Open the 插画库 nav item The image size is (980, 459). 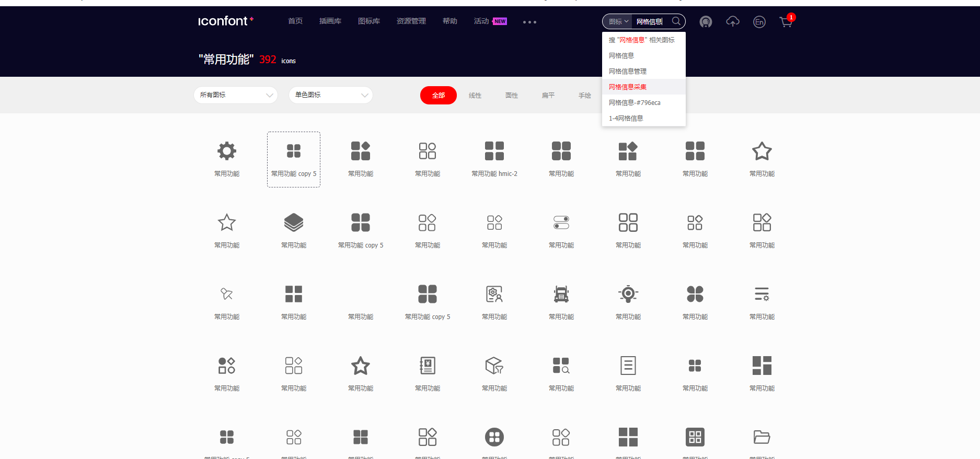330,21
